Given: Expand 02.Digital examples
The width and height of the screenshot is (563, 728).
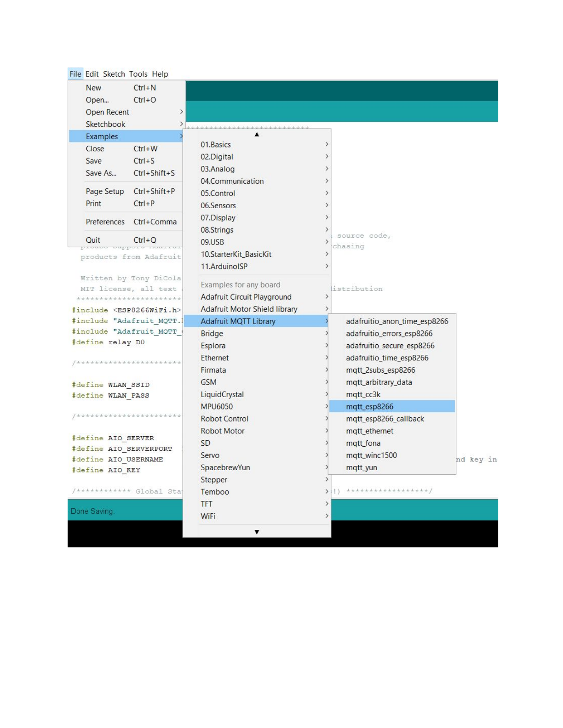Looking at the screenshot, I should (x=257, y=157).
